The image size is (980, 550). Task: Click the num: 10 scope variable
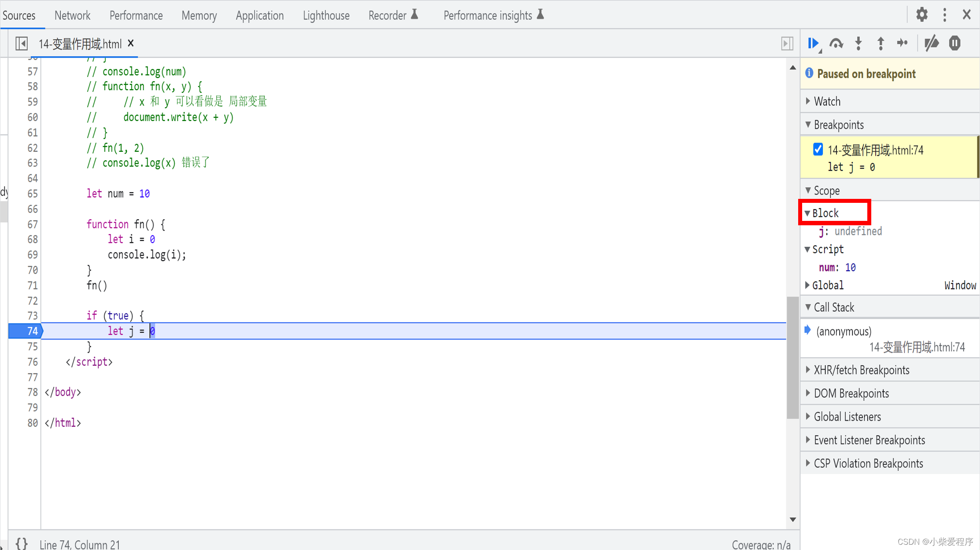click(837, 267)
